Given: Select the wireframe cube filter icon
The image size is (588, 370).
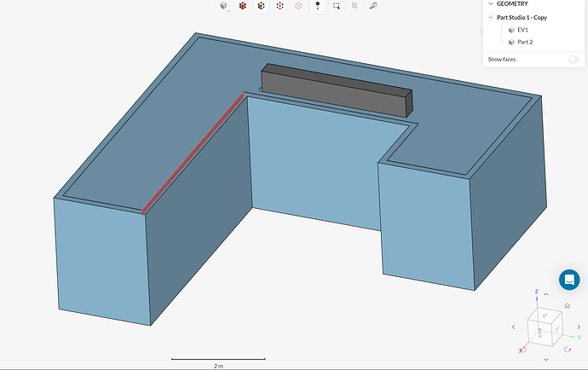Looking at the screenshot, I should [299, 6].
